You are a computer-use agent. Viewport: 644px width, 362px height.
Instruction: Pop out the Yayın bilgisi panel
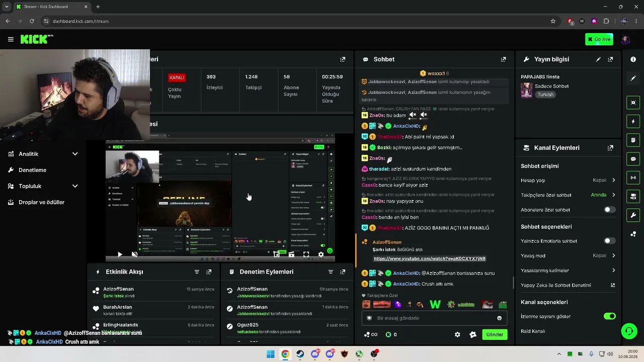[x=610, y=59]
